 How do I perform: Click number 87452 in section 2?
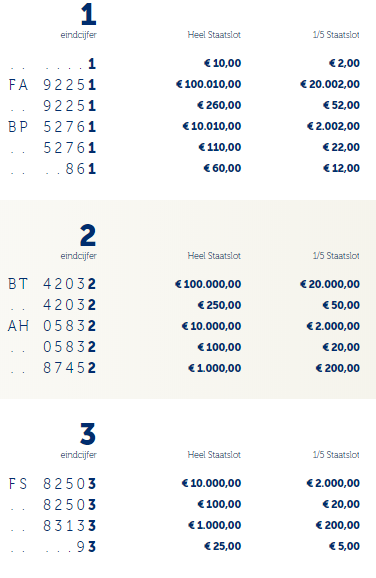click(x=70, y=368)
